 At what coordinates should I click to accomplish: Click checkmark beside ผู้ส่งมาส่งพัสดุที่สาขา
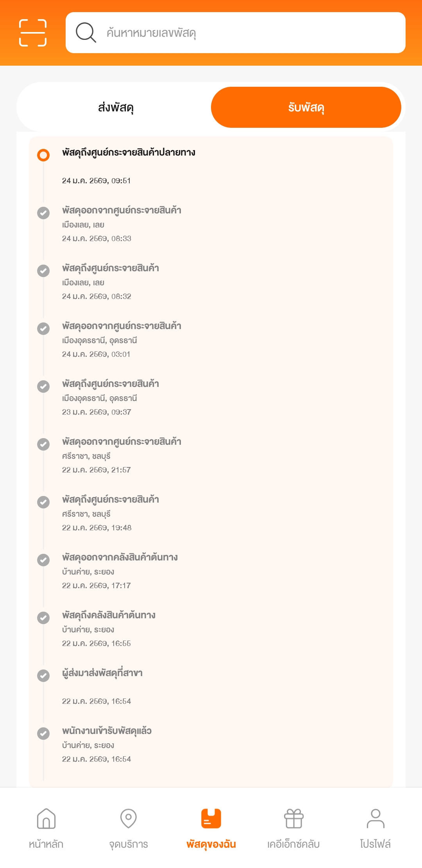click(43, 676)
